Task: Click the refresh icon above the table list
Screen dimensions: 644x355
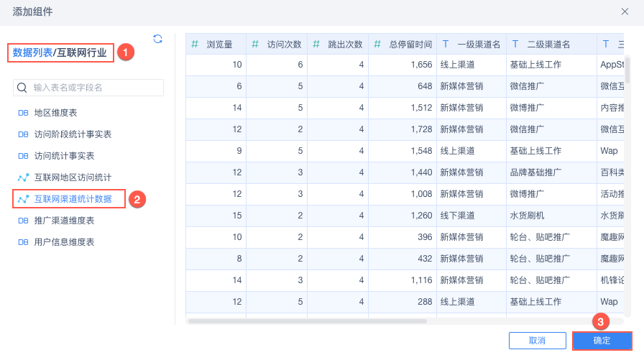Action: pyautogui.click(x=157, y=39)
